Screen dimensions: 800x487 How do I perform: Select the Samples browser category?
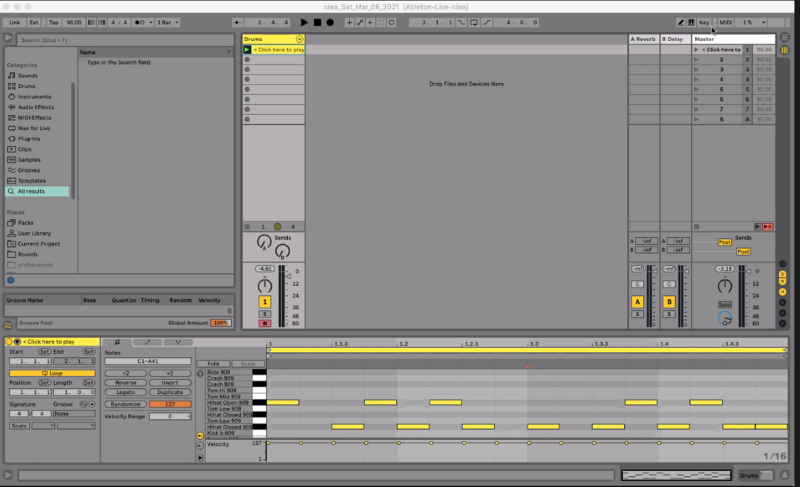(x=30, y=159)
